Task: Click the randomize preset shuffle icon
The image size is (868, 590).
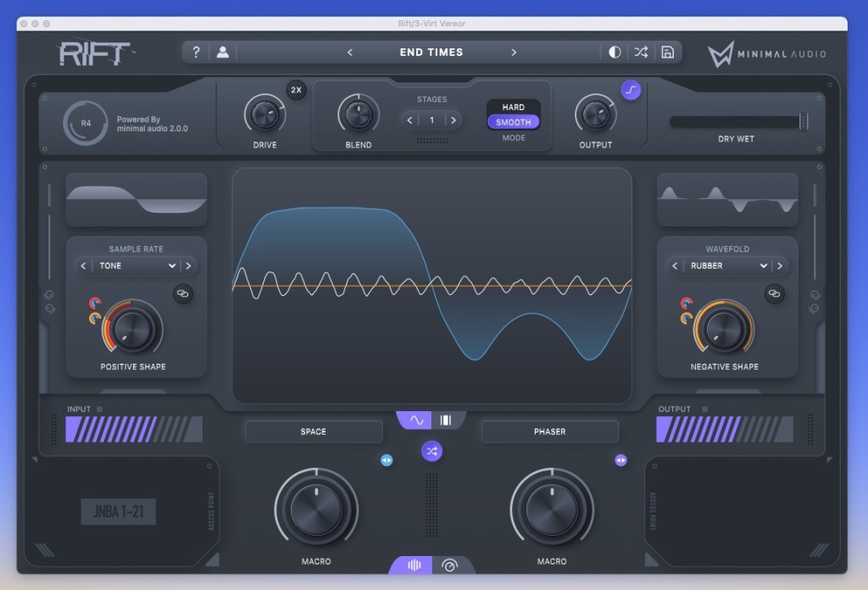Action: [x=641, y=53]
